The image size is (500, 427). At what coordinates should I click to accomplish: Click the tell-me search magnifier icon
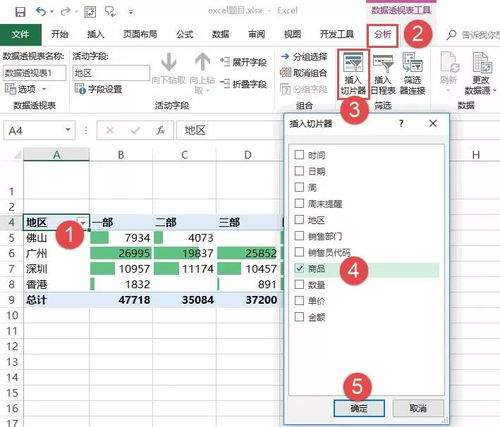pos(451,35)
